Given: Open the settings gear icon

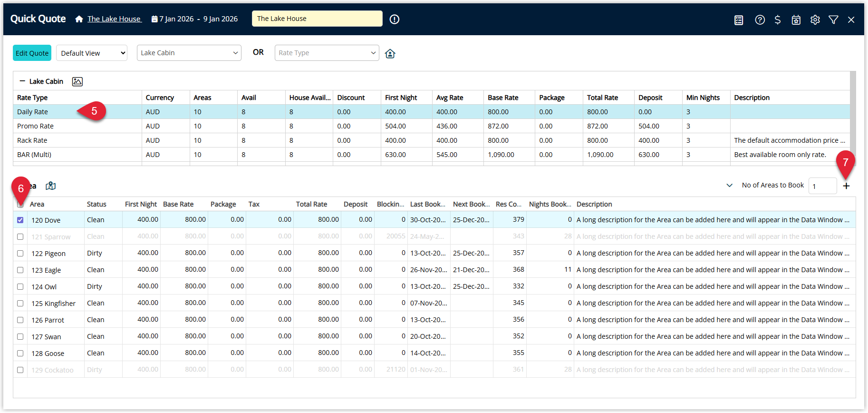Looking at the screenshot, I should tap(815, 20).
